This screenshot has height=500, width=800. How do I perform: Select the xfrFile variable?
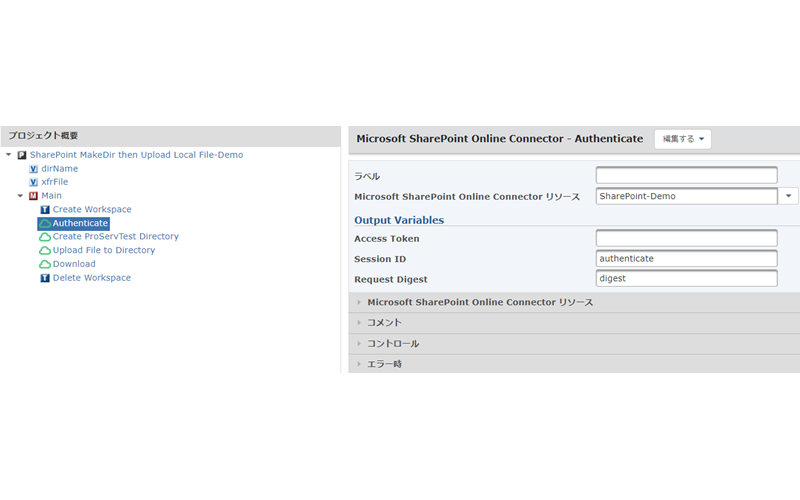point(55,182)
